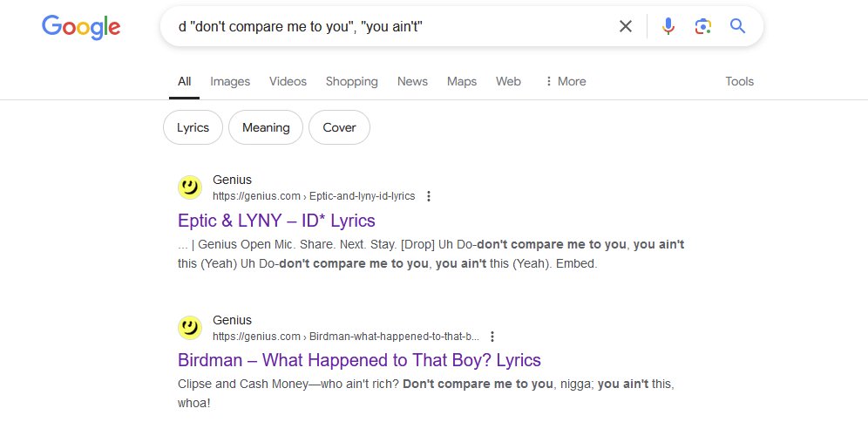Switch to the Images tab
The image size is (868, 429).
click(230, 81)
